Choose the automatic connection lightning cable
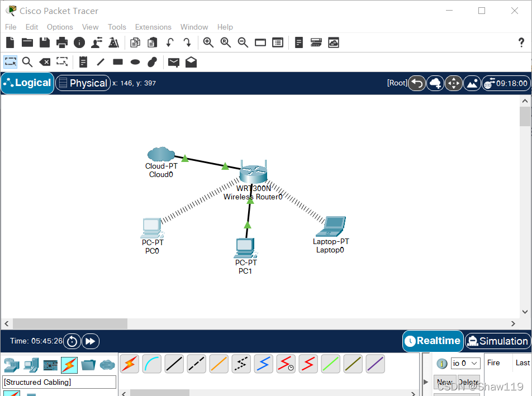 pyautogui.click(x=129, y=364)
